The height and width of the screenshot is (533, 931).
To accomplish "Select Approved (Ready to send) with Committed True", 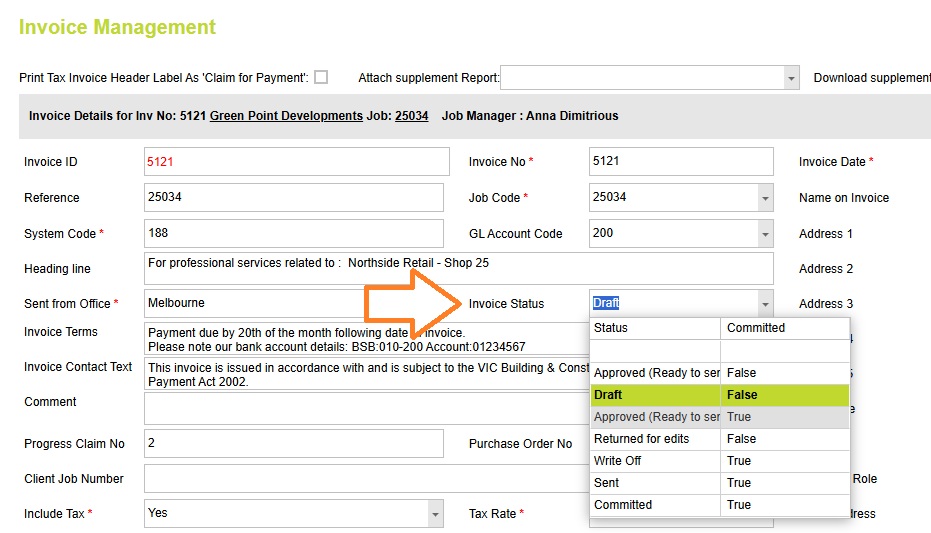I will [655, 417].
